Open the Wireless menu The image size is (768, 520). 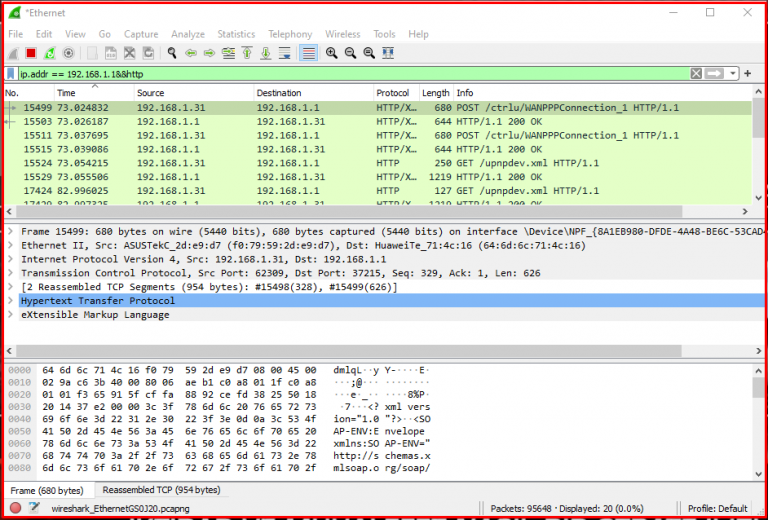click(x=343, y=34)
